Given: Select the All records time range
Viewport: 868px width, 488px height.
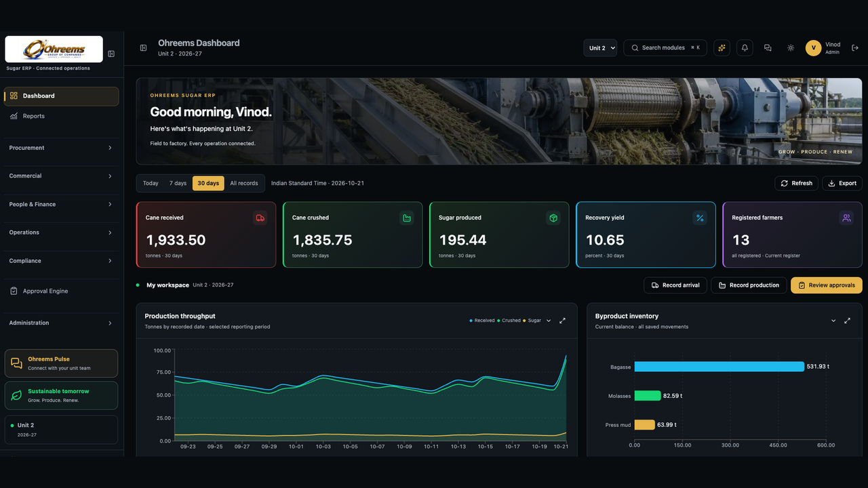Looking at the screenshot, I should pyautogui.click(x=244, y=184).
